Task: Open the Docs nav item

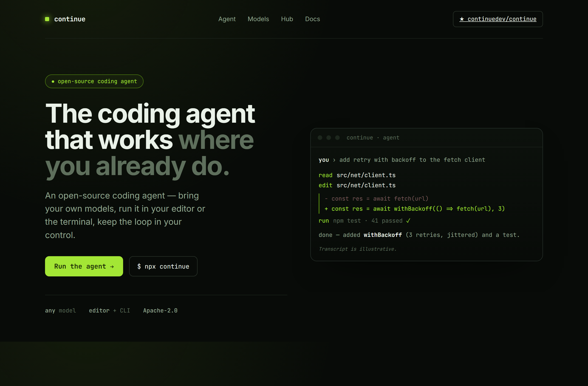Action: coord(312,19)
